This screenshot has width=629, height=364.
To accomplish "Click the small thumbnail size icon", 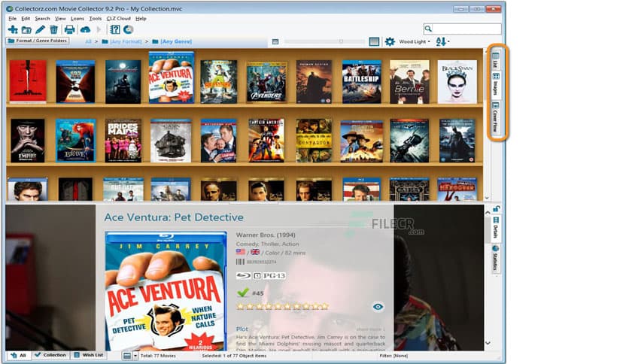I will pyautogui.click(x=275, y=41).
